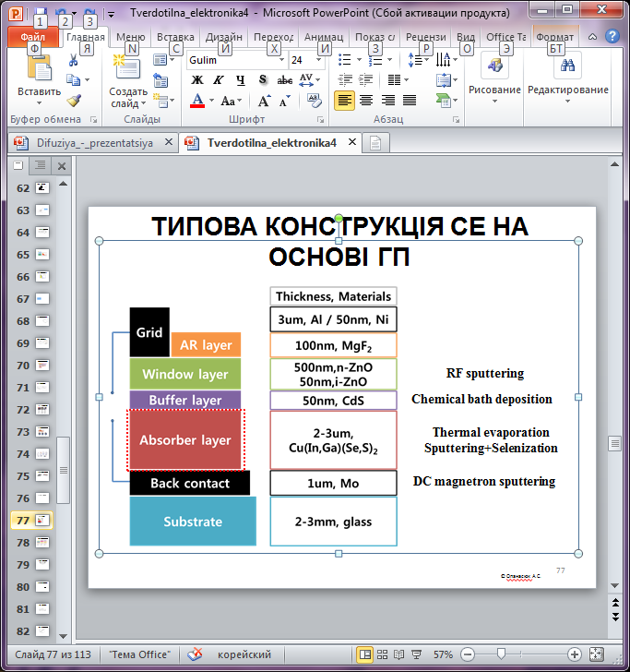This screenshot has height=672, width=630.
Task: Toggle bold formatting
Action: click(x=196, y=80)
